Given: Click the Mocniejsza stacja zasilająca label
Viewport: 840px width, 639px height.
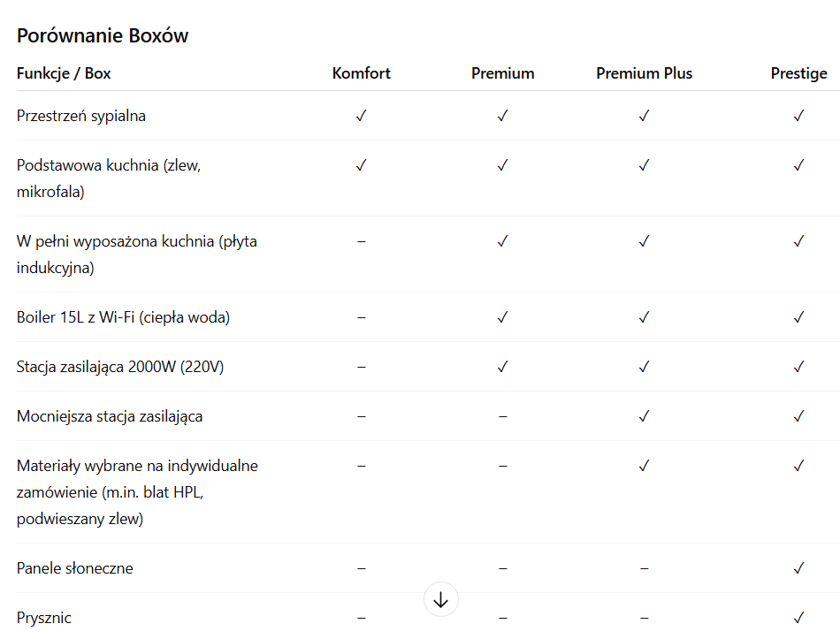Looking at the screenshot, I should click(110, 416).
